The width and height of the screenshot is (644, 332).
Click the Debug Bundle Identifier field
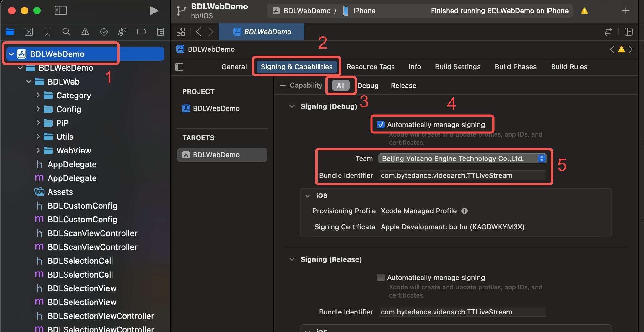462,175
